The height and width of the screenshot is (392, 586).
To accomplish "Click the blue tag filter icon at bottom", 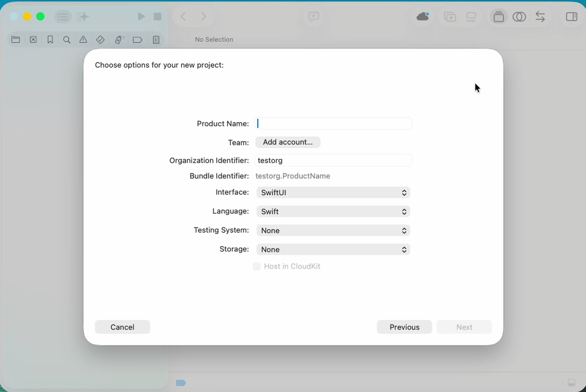I will coord(181,383).
